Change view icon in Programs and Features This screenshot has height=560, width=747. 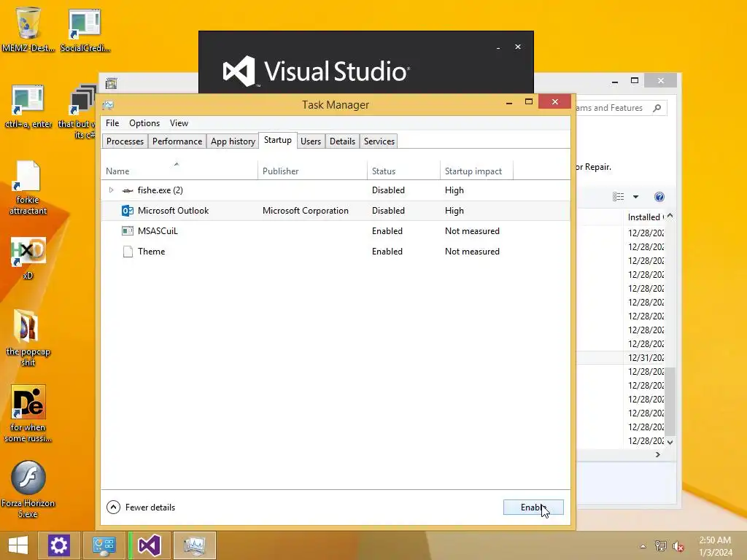(x=619, y=197)
